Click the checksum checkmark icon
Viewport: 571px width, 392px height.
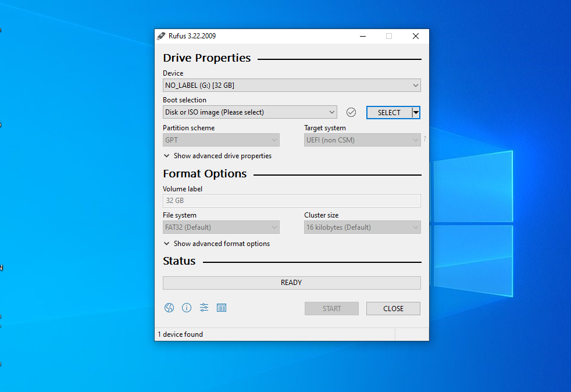point(351,112)
